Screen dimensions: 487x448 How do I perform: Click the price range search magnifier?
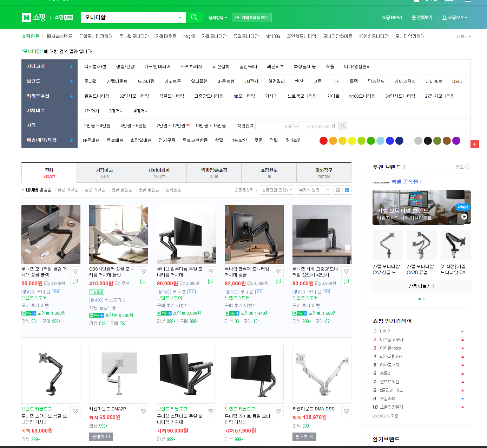click(x=343, y=126)
